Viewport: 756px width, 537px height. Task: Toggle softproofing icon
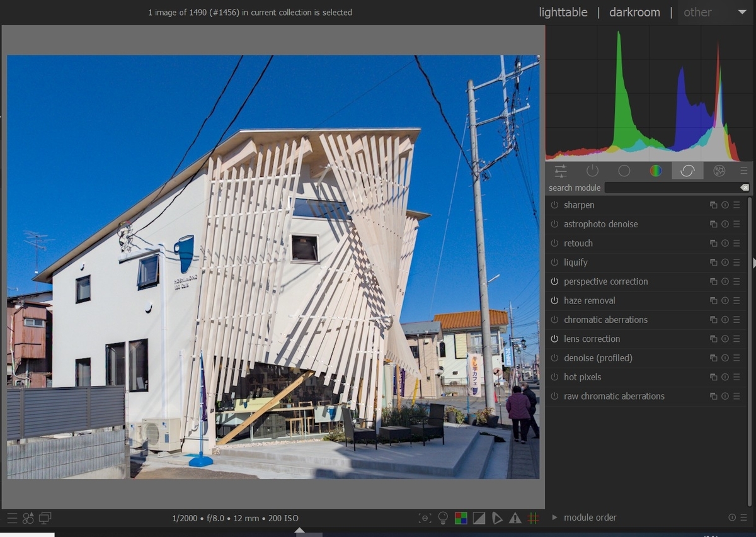pyautogui.click(x=497, y=518)
